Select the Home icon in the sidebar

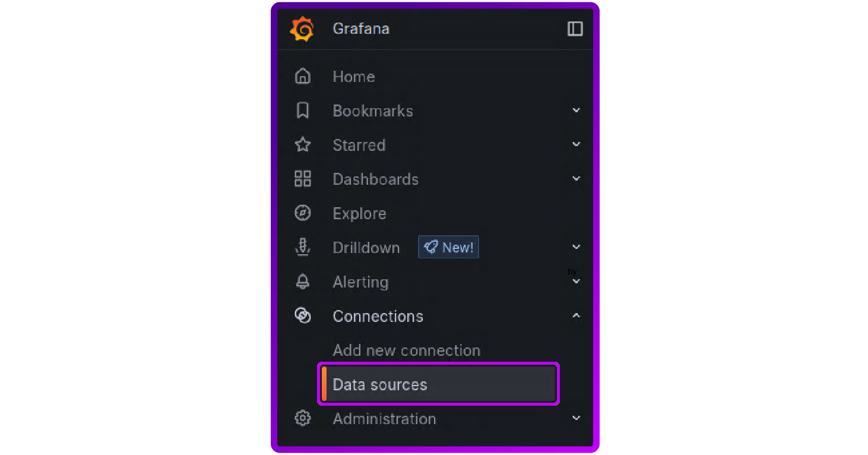(303, 76)
